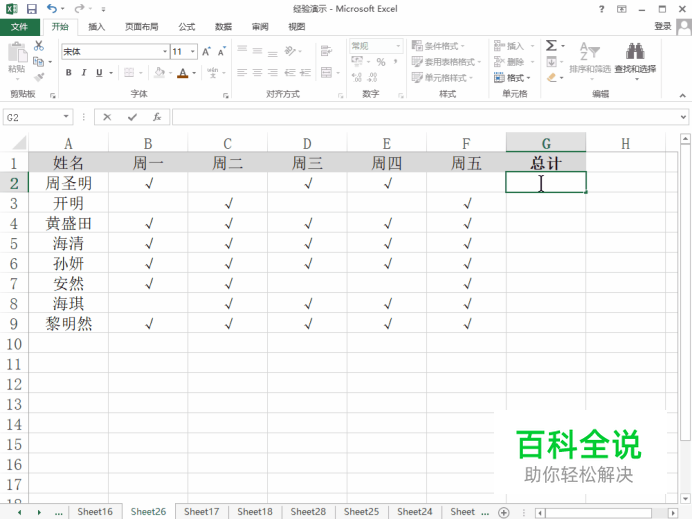
Task: Change text orientation icon
Action: coord(290,51)
